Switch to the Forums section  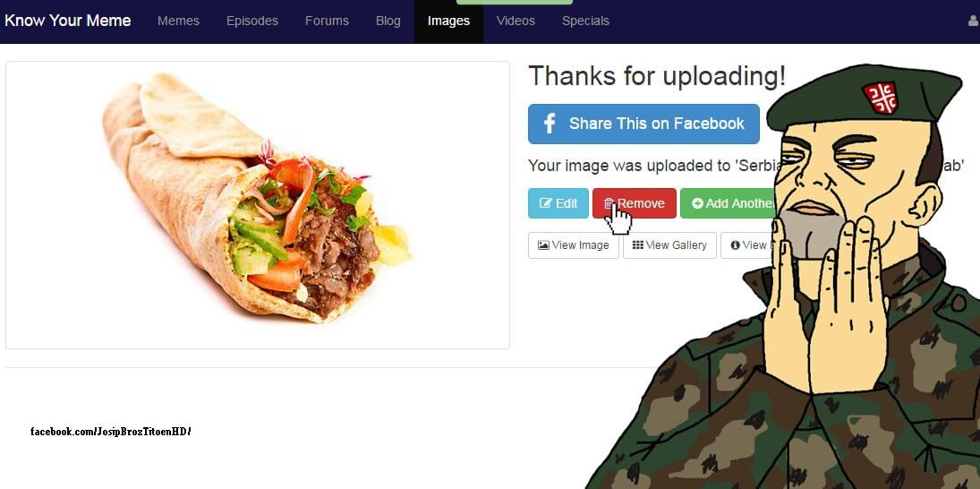click(x=327, y=21)
